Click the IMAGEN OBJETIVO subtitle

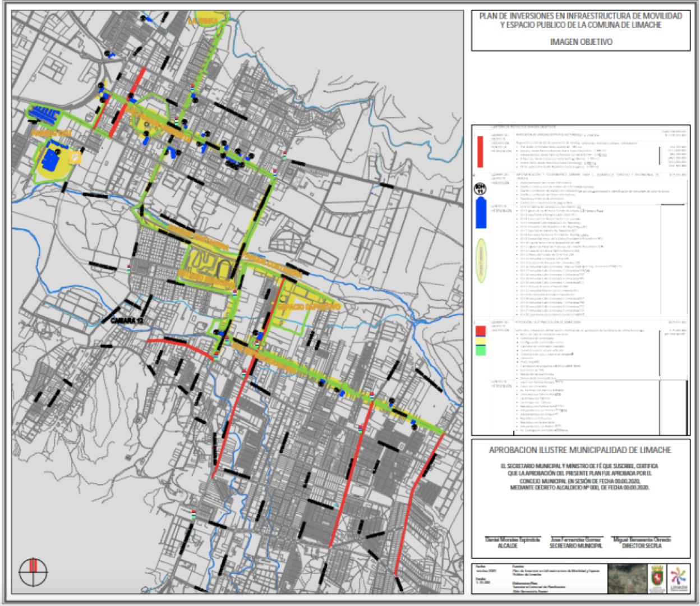pos(581,42)
